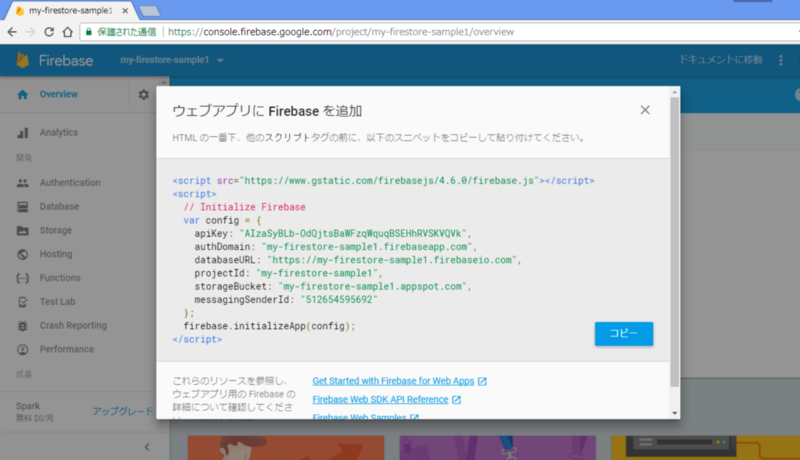Screen dimensions: 800x460
Task: Open project settings gear icon
Action: click(143, 94)
